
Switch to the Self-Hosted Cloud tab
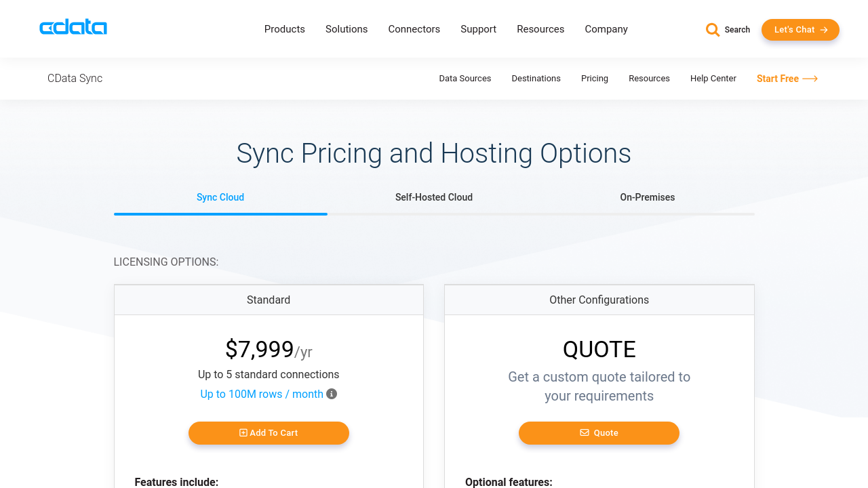point(434,197)
